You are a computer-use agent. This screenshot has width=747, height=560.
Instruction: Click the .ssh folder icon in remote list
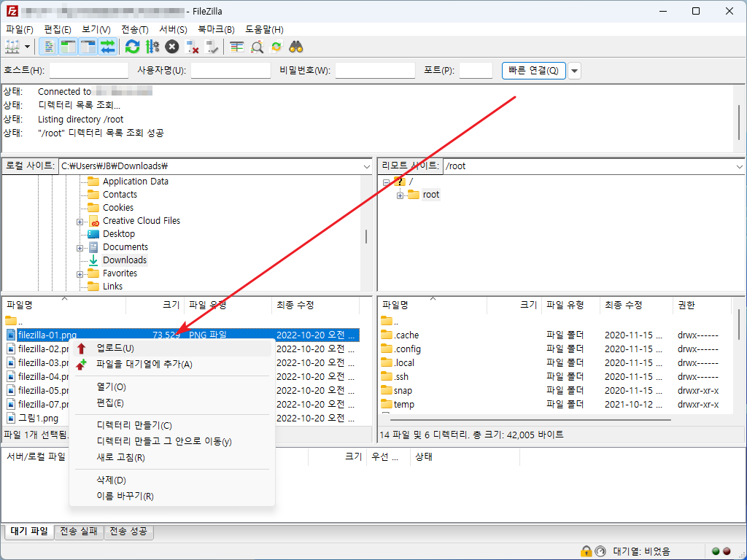coord(387,377)
